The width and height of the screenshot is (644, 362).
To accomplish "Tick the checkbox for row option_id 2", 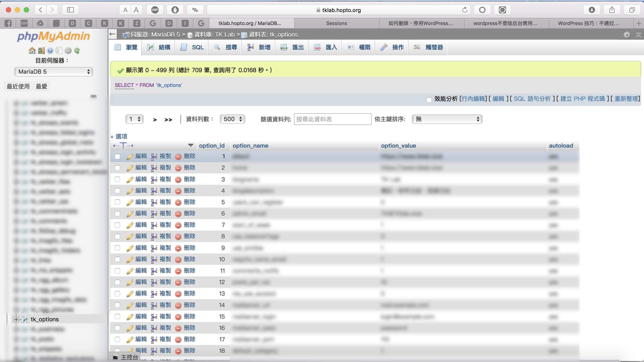I will pyautogui.click(x=117, y=168).
